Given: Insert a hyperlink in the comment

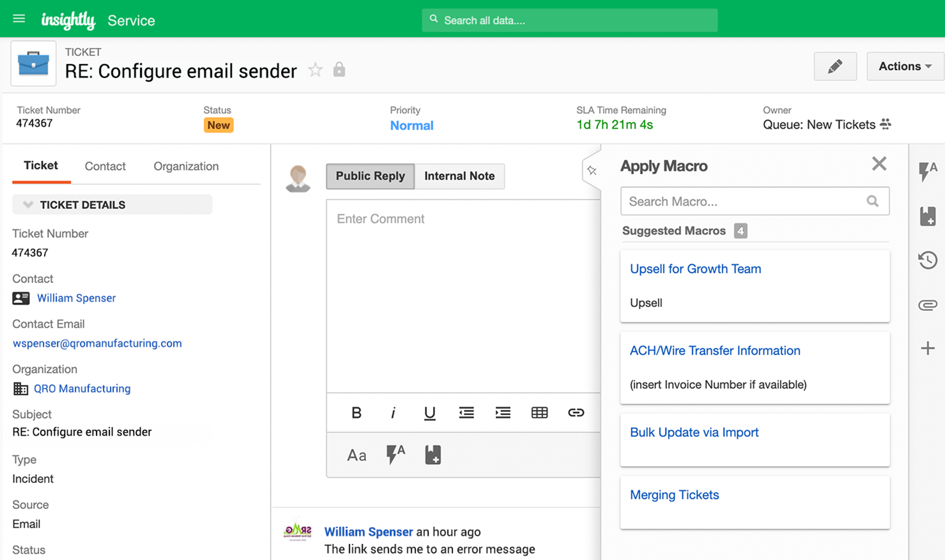Looking at the screenshot, I should point(576,413).
